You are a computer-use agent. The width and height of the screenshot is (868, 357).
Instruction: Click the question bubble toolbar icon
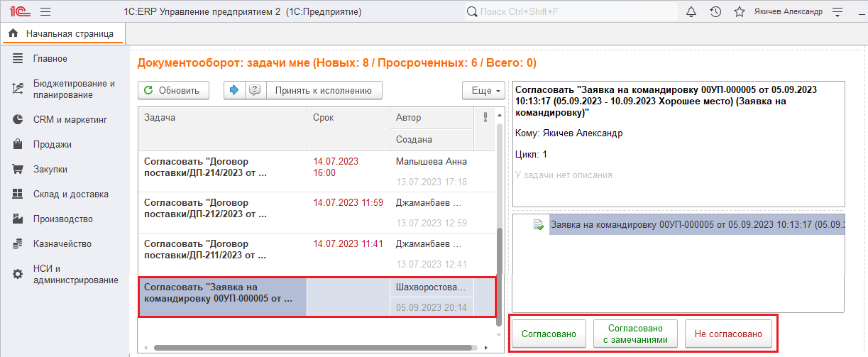coord(256,90)
